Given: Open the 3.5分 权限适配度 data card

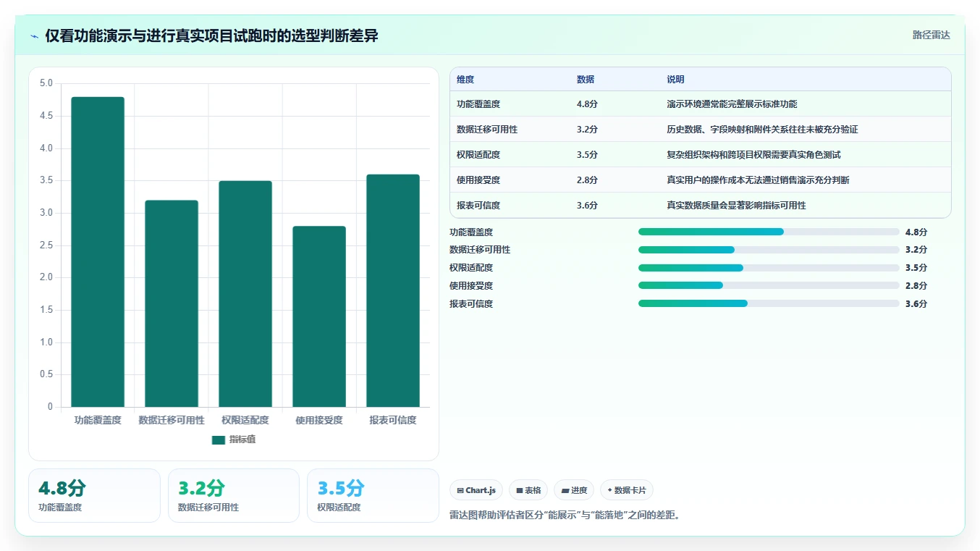Looking at the screenshot, I should coord(373,495).
